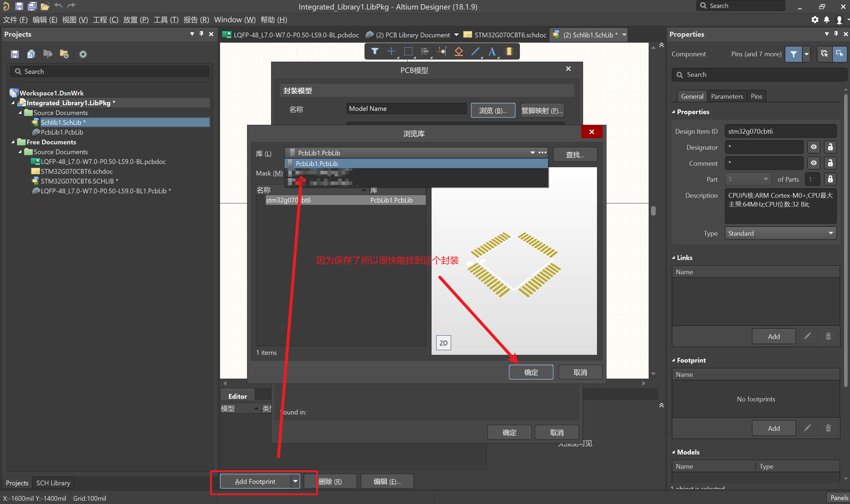Switch to the Parameters tab
850x504 pixels.
click(727, 96)
